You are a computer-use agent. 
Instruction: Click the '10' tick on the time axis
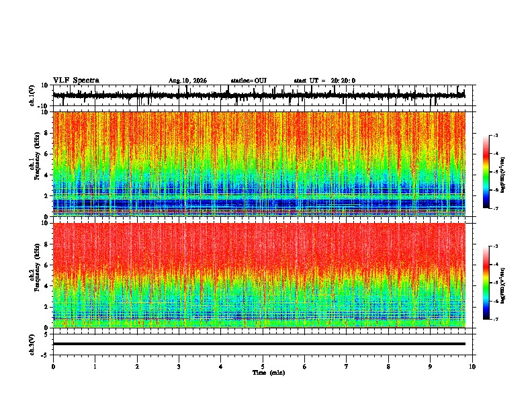[472, 367]
